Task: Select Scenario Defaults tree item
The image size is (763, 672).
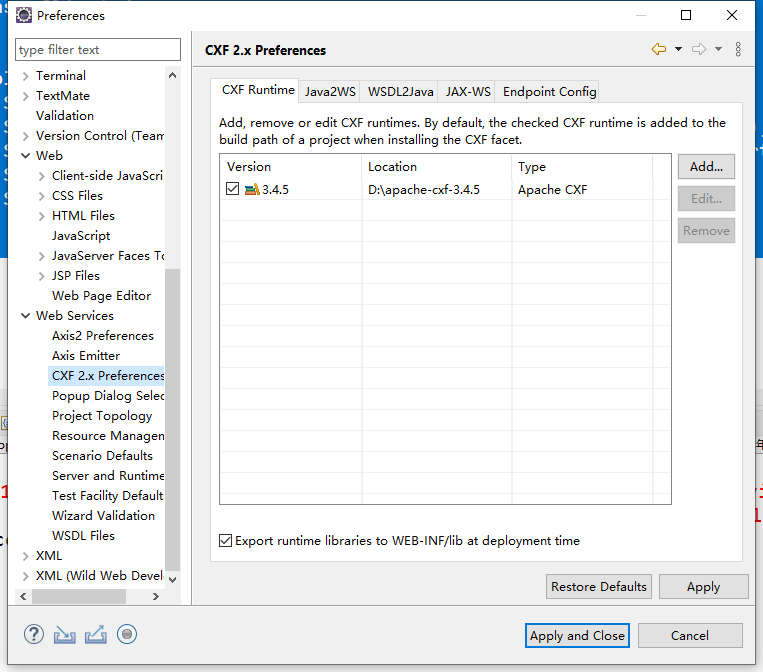Action: coord(102,456)
